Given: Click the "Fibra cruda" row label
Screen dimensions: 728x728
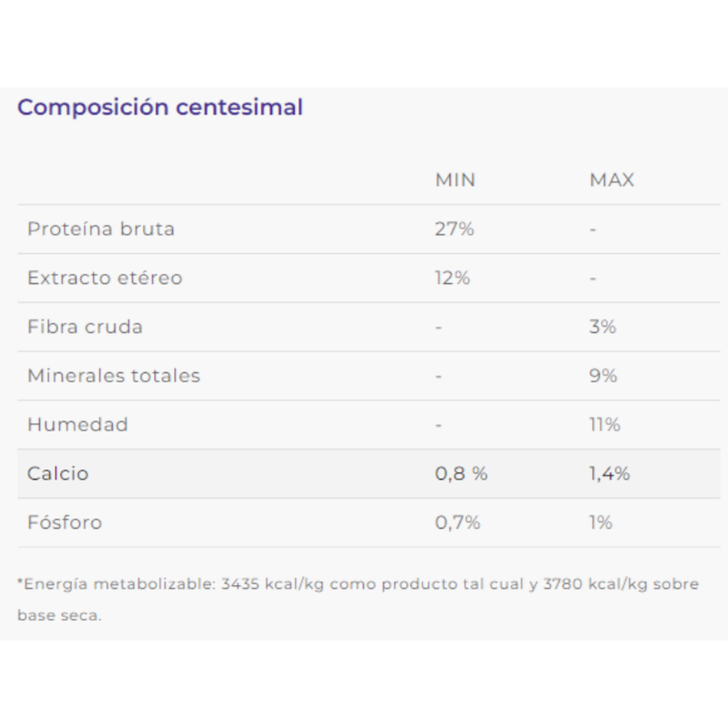Looking at the screenshot, I should coord(85,327).
